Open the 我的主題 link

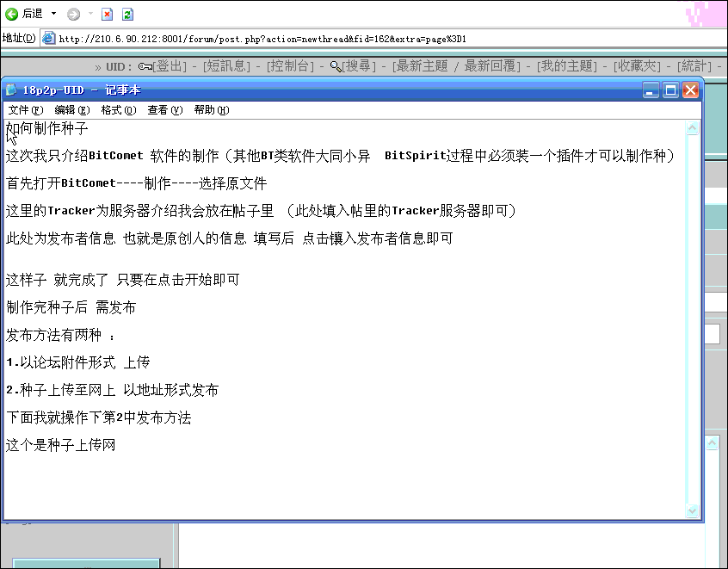point(567,66)
